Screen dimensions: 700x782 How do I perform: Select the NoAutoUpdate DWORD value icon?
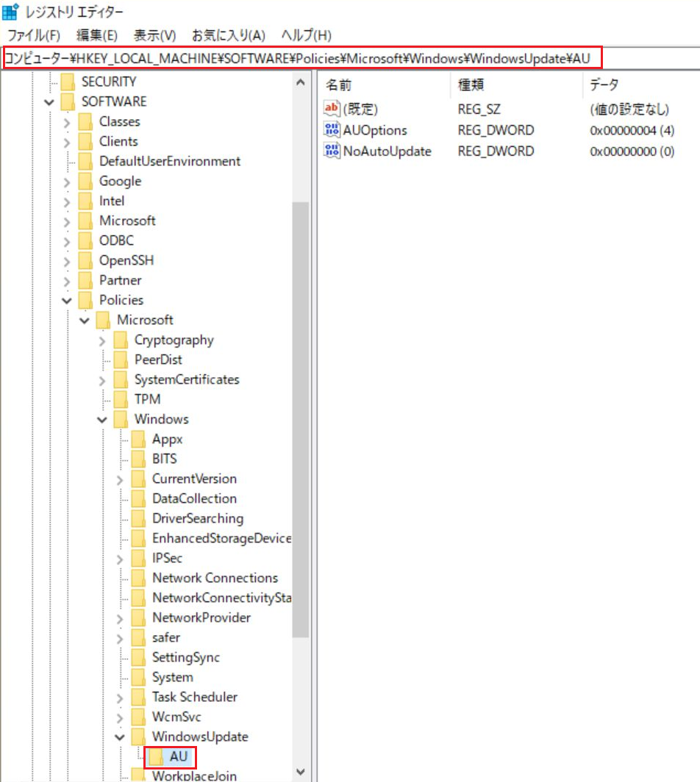(332, 151)
